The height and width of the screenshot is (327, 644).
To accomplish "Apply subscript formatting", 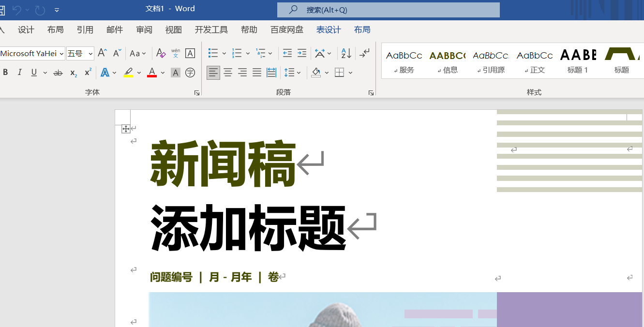I will coord(73,73).
